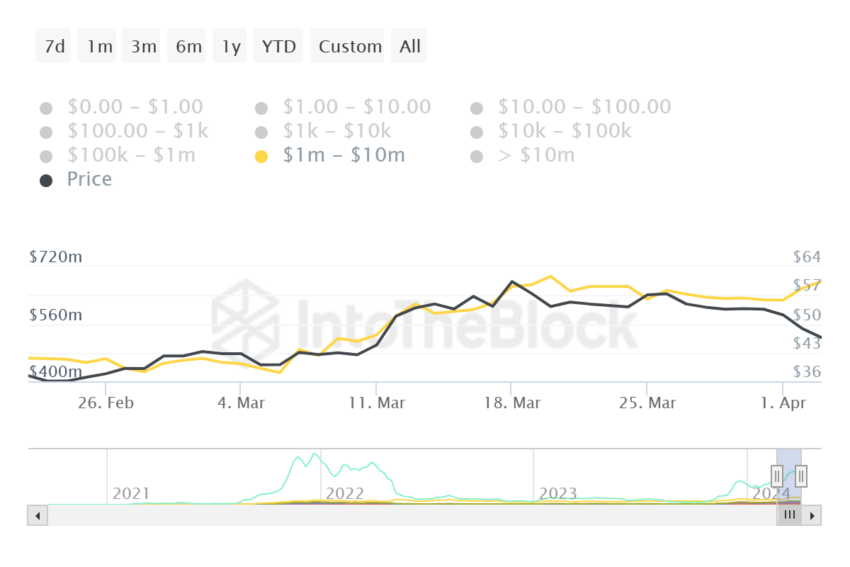Show the 1y time range
This screenshot has width=850, height=567.
tap(231, 46)
